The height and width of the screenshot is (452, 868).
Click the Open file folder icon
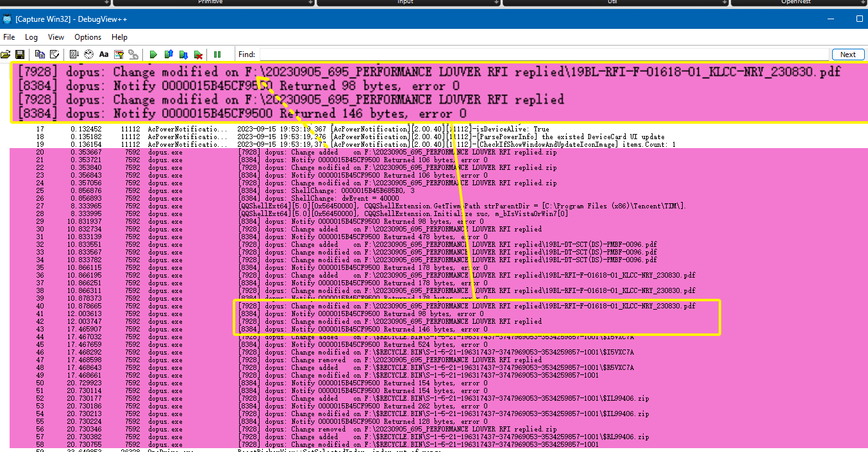[x=6, y=54]
